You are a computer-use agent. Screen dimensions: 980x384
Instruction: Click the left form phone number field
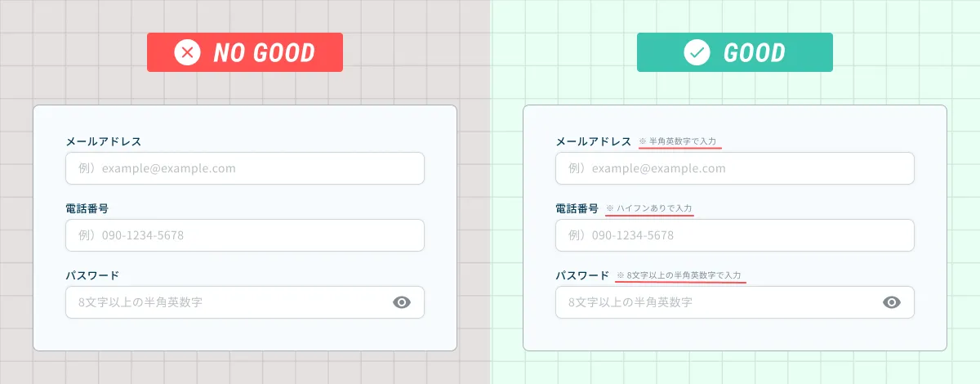[x=245, y=235]
